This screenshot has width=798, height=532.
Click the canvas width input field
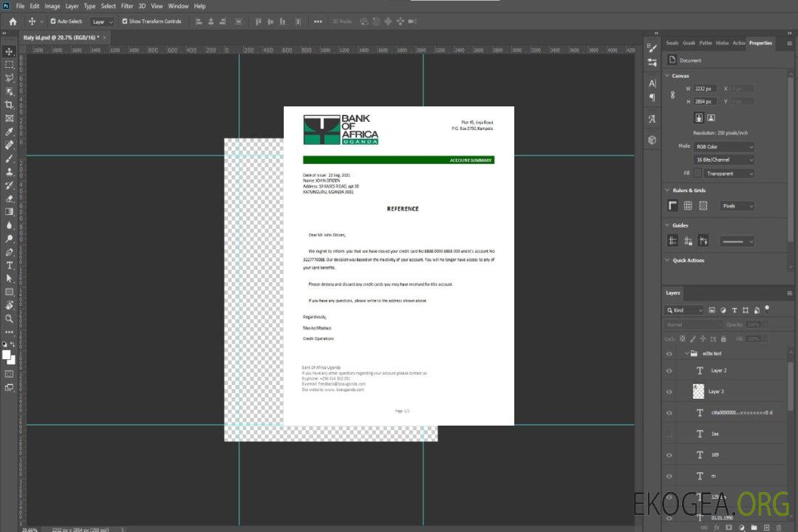(706, 89)
